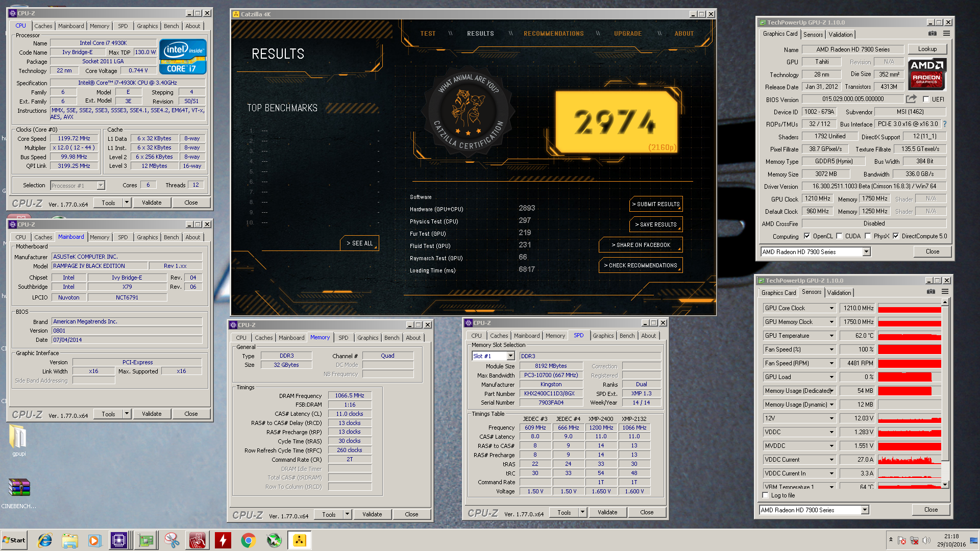Toggle the OpenCL checkbox in GPU-Z
Viewport: 980px width, 551px height.
tap(807, 236)
